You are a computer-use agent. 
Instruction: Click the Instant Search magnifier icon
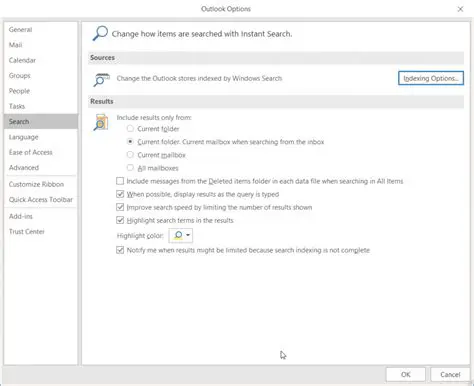100,33
